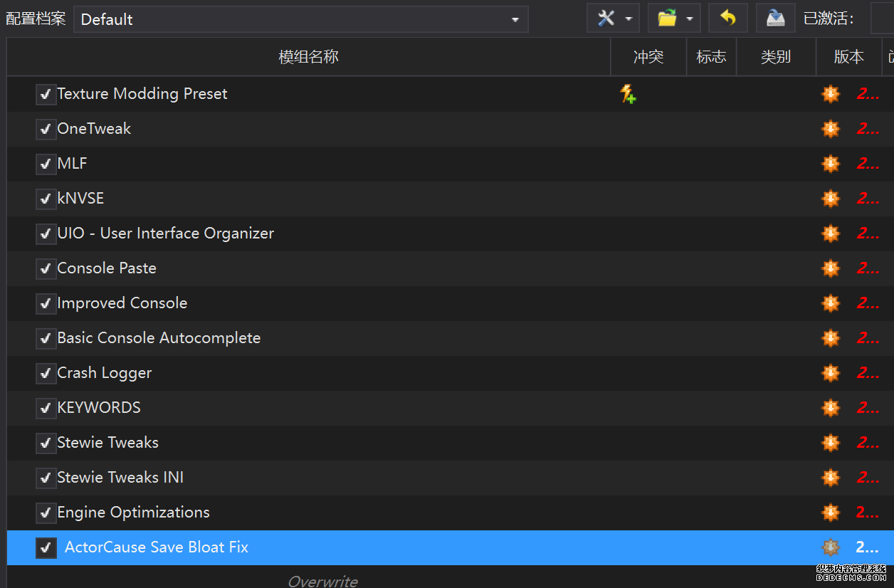Click the 版本 column header
Image resolution: width=894 pixels, height=588 pixels.
pyautogui.click(x=848, y=57)
